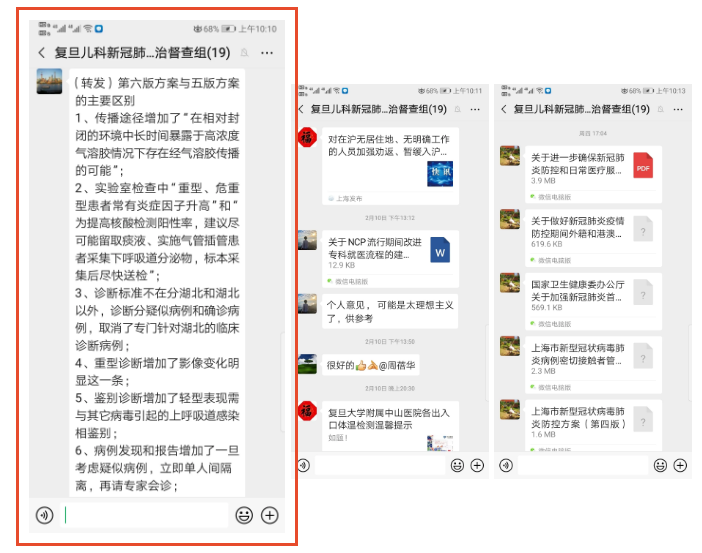Open emoji picker in left chat
The width and height of the screenshot is (702, 553).
[244, 515]
